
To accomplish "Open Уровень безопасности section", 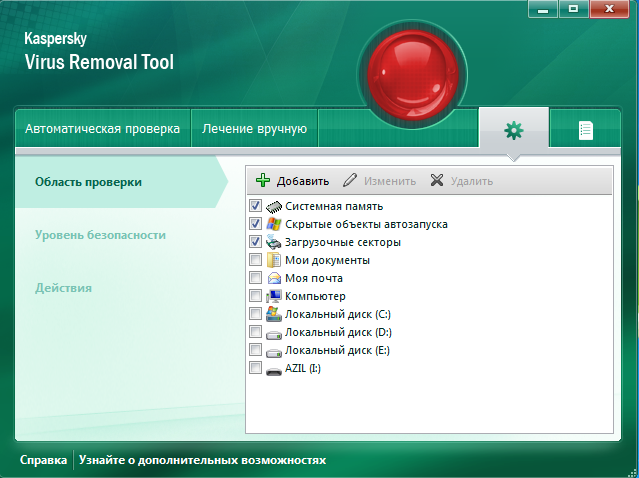I will coord(100,235).
